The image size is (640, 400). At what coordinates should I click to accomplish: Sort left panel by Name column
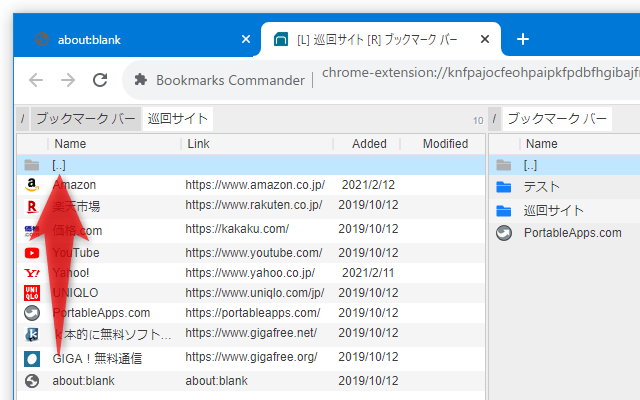(x=70, y=144)
